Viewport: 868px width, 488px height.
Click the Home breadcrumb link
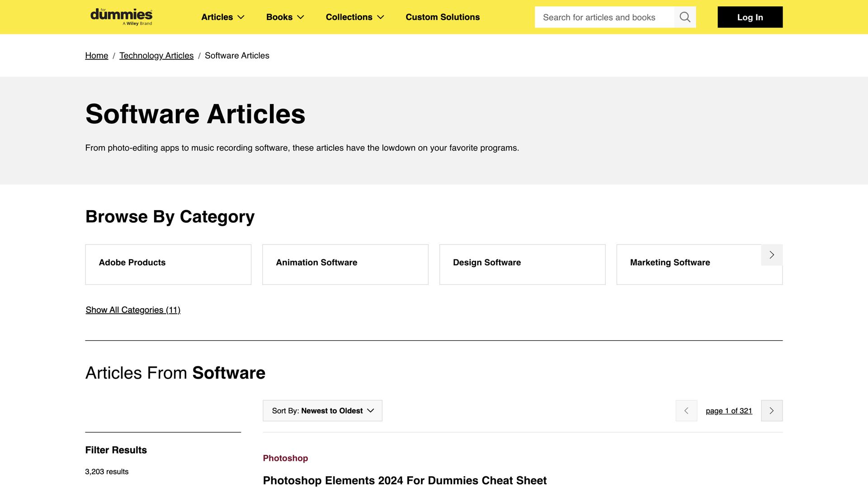97,56
